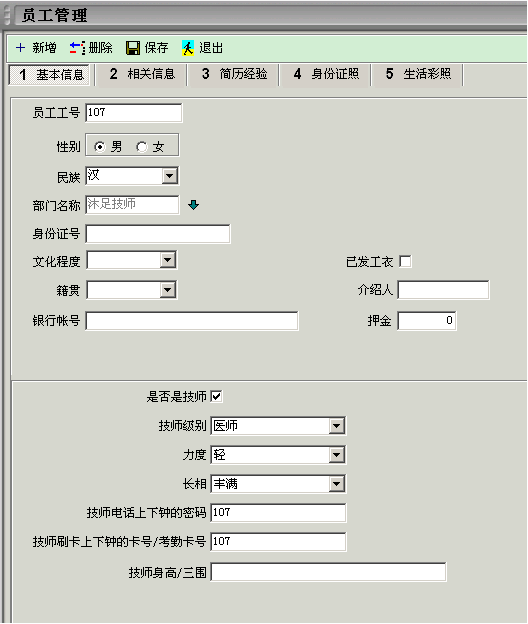Switch to the 简历经验 tab
This screenshot has height=624, width=528.
pos(234,74)
